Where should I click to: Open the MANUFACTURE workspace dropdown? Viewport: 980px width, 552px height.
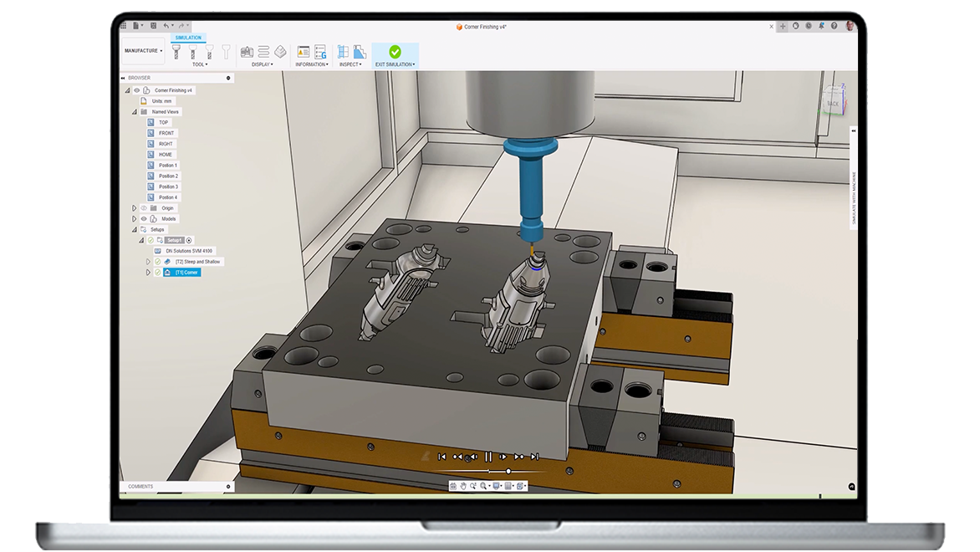[x=143, y=51]
